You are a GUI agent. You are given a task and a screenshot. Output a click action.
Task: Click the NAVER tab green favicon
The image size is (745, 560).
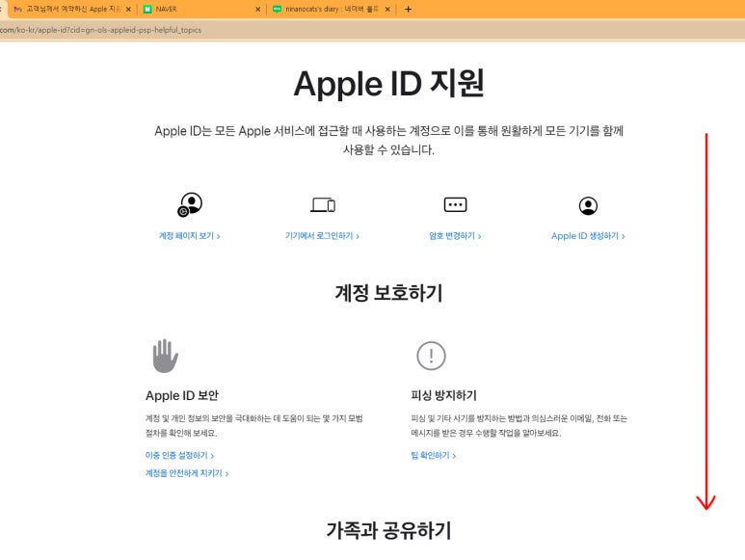point(147,9)
